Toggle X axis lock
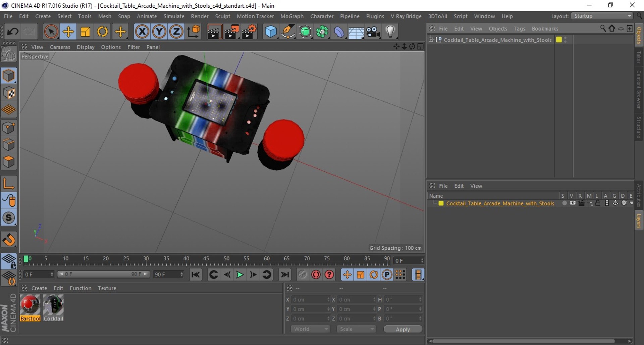The height and width of the screenshot is (345, 644). click(142, 32)
